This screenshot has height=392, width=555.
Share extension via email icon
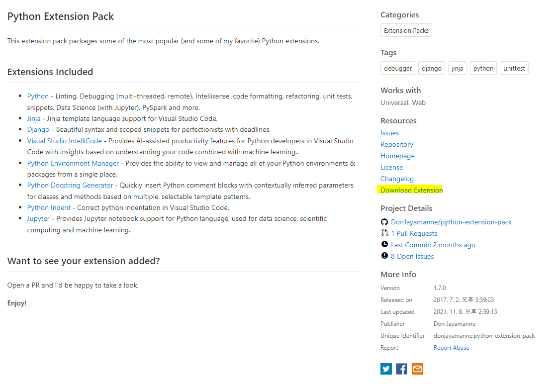tap(417, 369)
